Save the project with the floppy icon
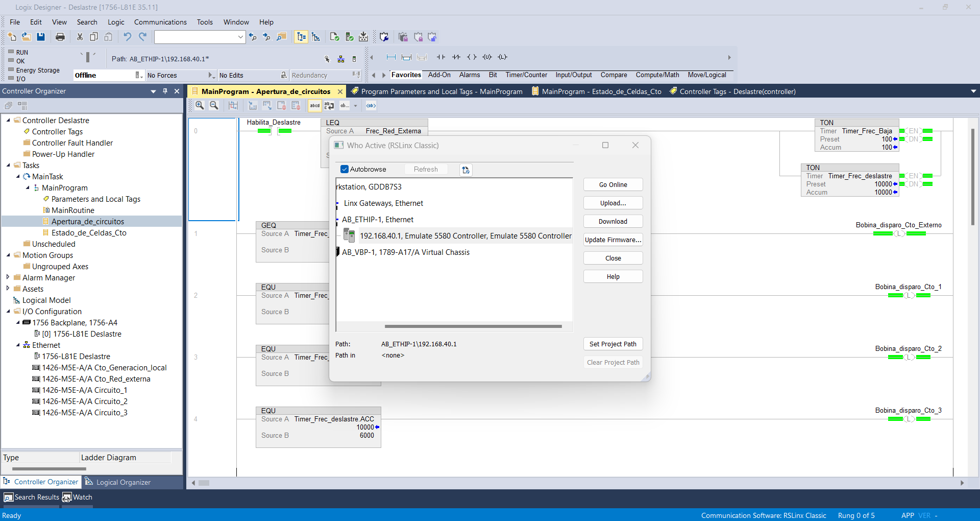This screenshot has width=980, height=521. tap(41, 37)
